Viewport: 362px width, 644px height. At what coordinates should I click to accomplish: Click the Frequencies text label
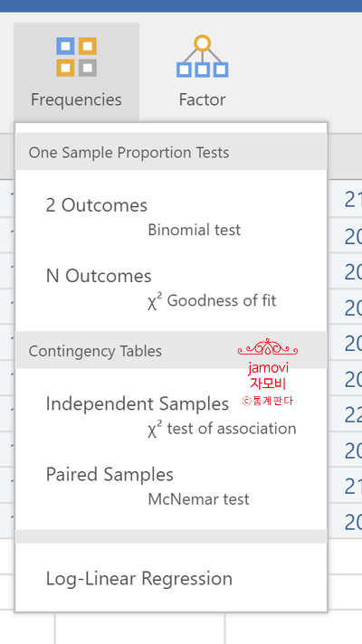pyautogui.click(x=76, y=99)
